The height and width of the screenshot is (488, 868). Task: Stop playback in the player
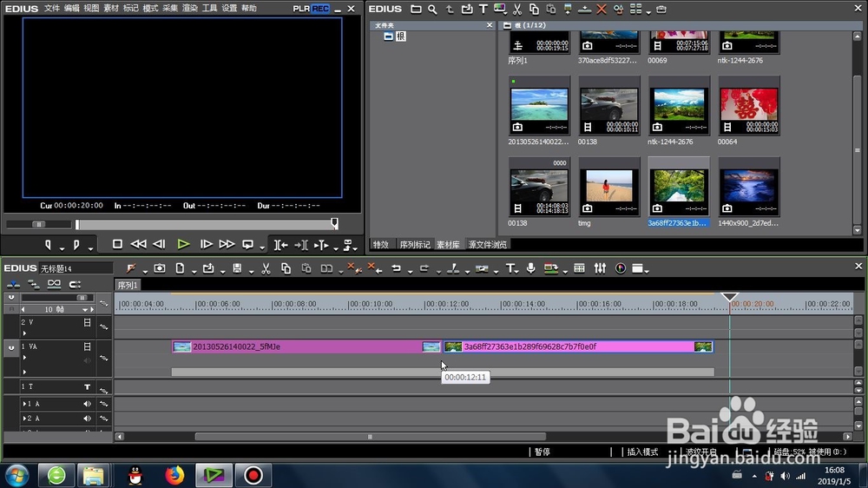coord(117,244)
